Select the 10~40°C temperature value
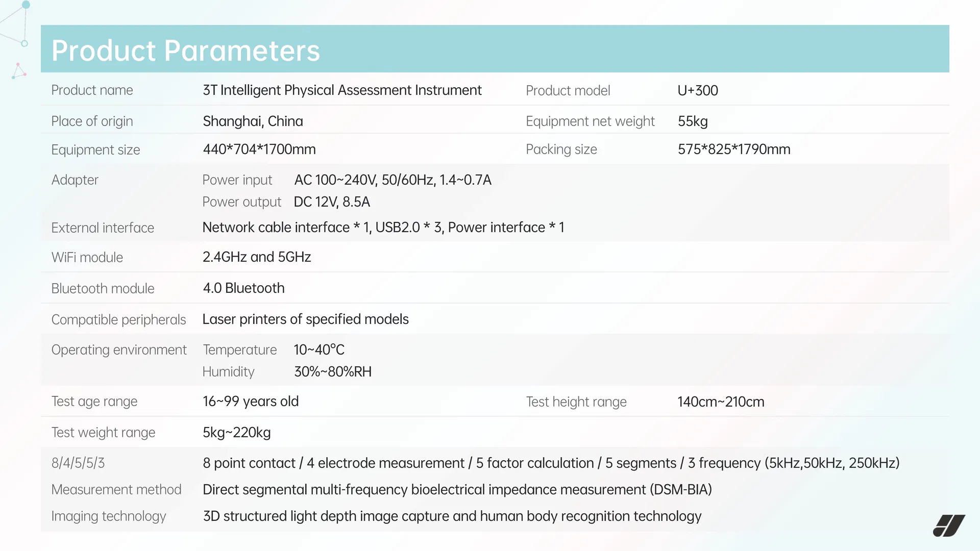Screen dimensions: 980x551 coord(319,350)
